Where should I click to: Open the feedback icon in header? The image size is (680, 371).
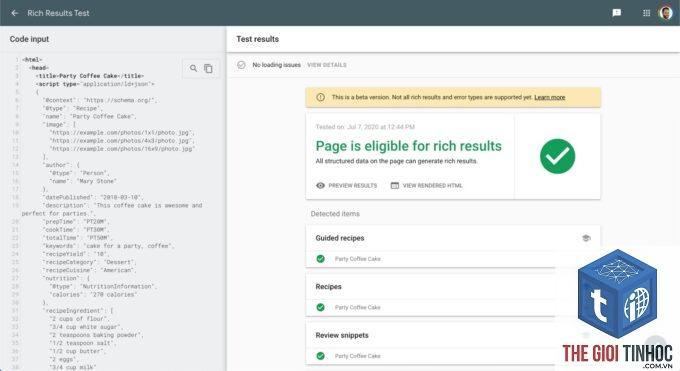point(616,13)
